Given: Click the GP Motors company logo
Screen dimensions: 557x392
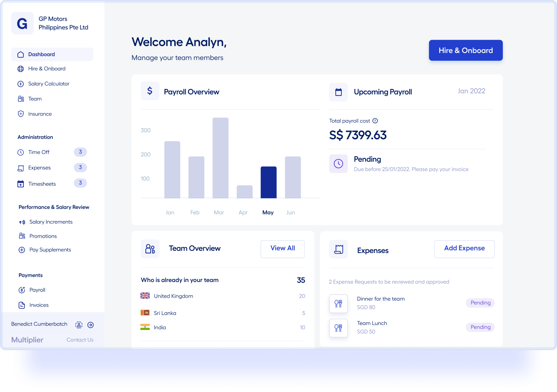Looking at the screenshot, I should point(22,23).
